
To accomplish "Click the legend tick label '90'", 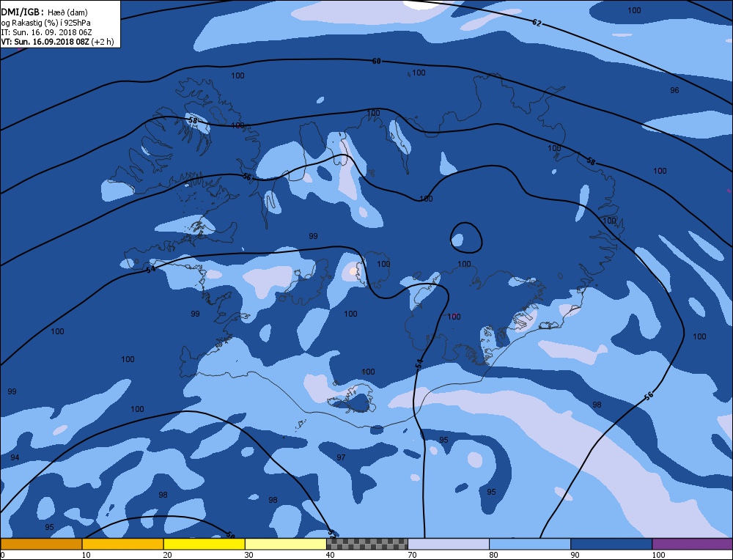I will coord(575,555).
